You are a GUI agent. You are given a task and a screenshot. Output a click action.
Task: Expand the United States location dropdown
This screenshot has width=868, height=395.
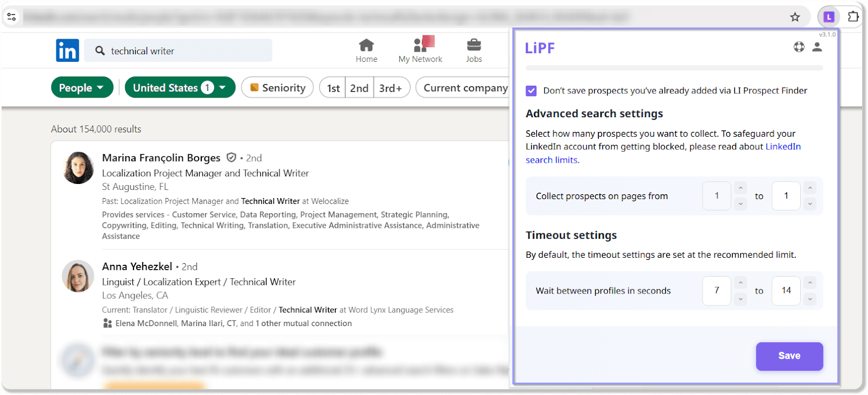[180, 88]
